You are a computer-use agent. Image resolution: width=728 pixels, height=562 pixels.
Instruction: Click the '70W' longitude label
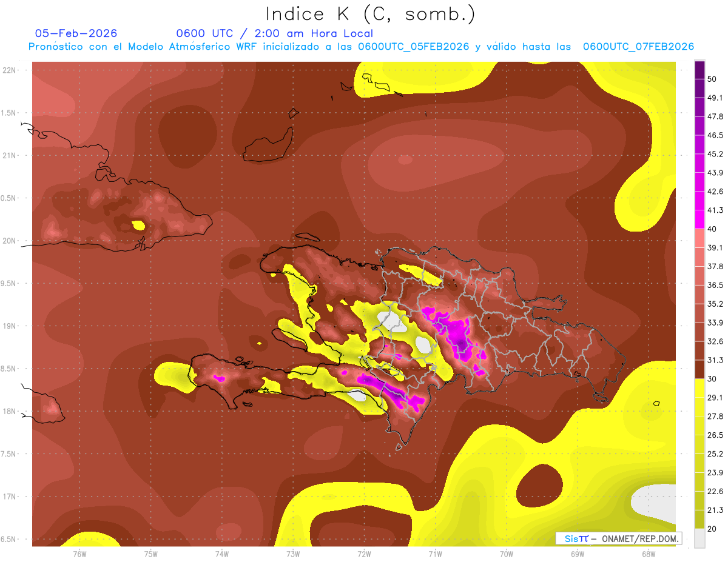pos(507,553)
